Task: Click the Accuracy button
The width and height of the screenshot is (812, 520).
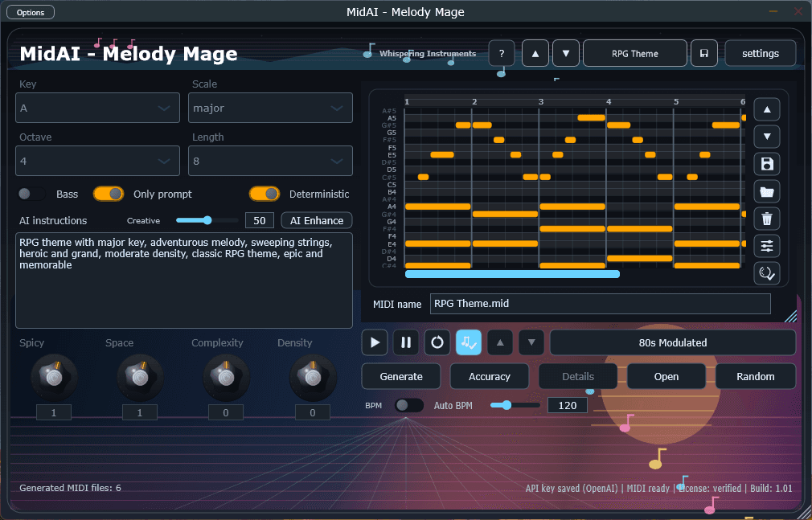Action: coord(490,376)
